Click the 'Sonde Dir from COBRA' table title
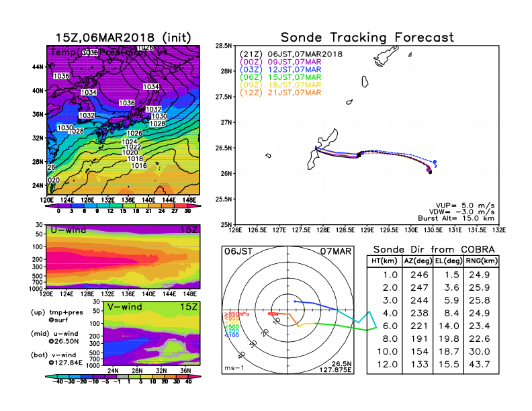Viewport: 532px width, 411px height. pyautogui.click(x=434, y=250)
